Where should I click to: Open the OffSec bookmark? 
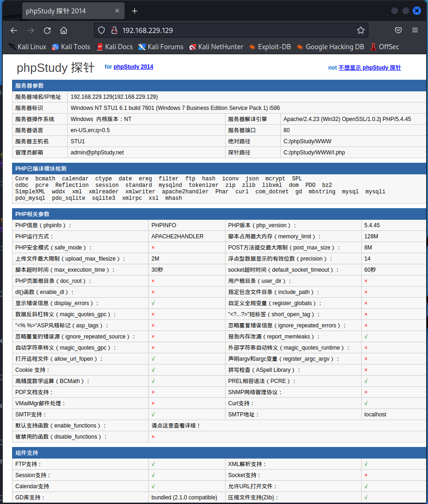(x=384, y=47)
